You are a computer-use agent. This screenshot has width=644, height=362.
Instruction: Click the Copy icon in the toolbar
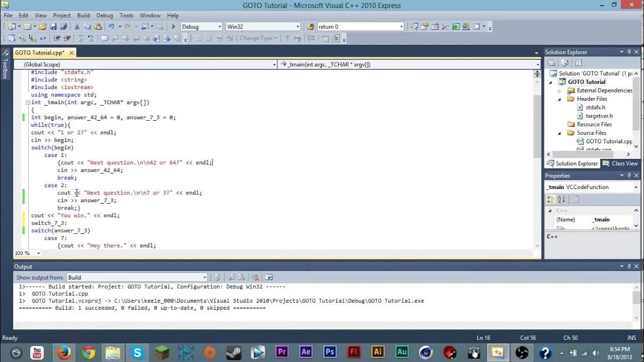[x=87, y=27]
